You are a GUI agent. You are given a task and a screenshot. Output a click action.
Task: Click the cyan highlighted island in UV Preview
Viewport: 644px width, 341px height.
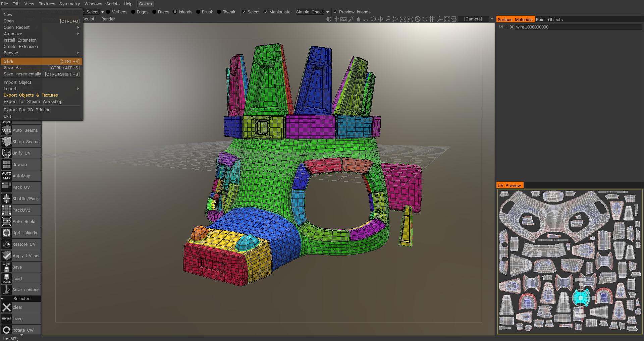(x=581, y=297)
